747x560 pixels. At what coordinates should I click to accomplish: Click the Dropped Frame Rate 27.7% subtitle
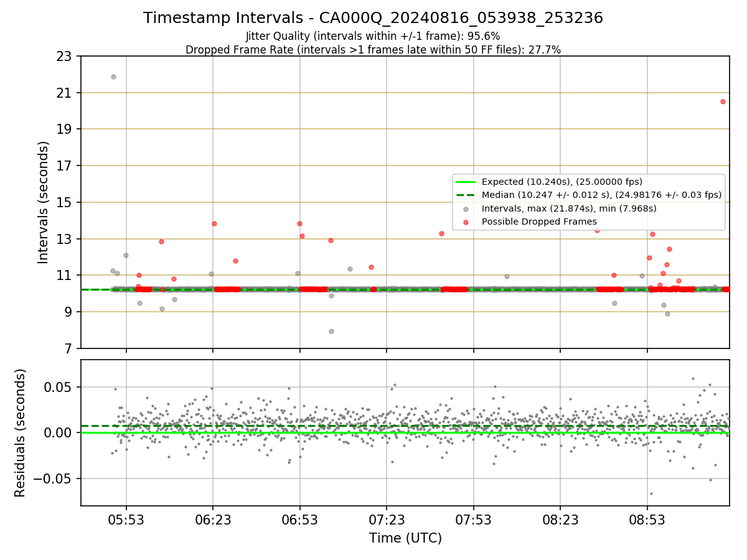[x=373, y=50]
